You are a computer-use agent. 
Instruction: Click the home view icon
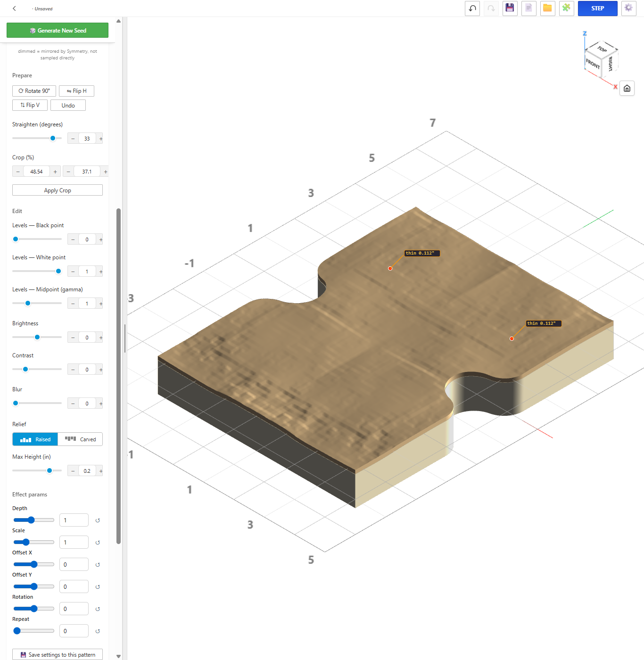(627, 88)
